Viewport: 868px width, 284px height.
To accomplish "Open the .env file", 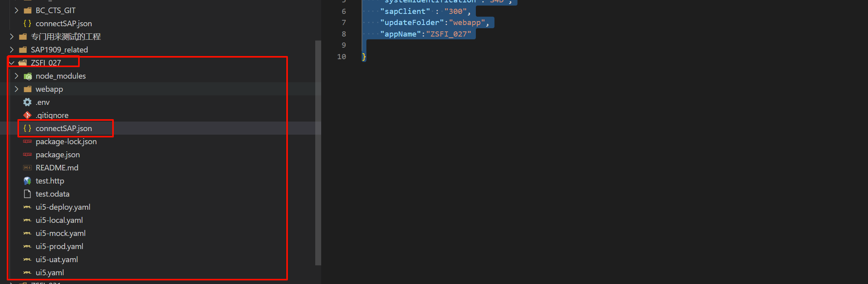I will [x=42, y=102].
